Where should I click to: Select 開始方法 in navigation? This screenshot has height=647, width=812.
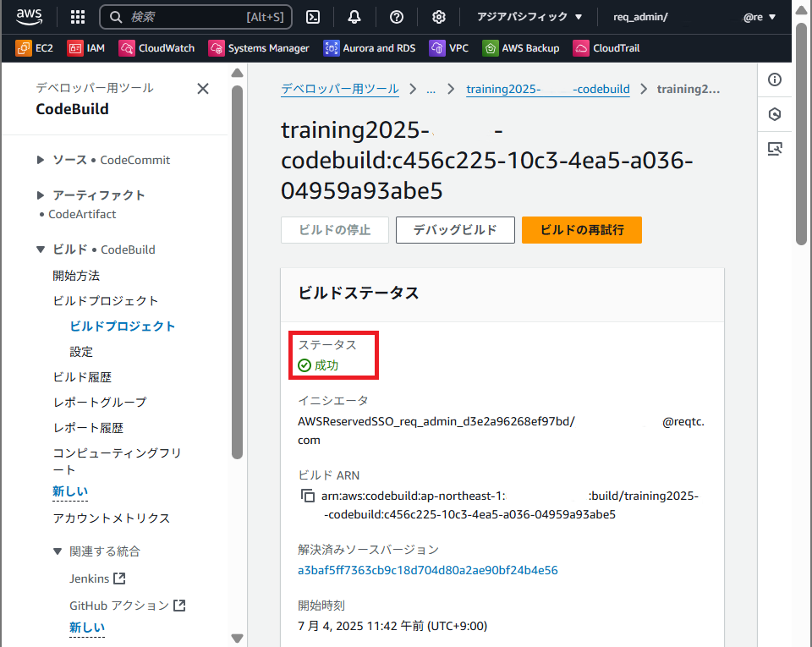pos(76,276)
